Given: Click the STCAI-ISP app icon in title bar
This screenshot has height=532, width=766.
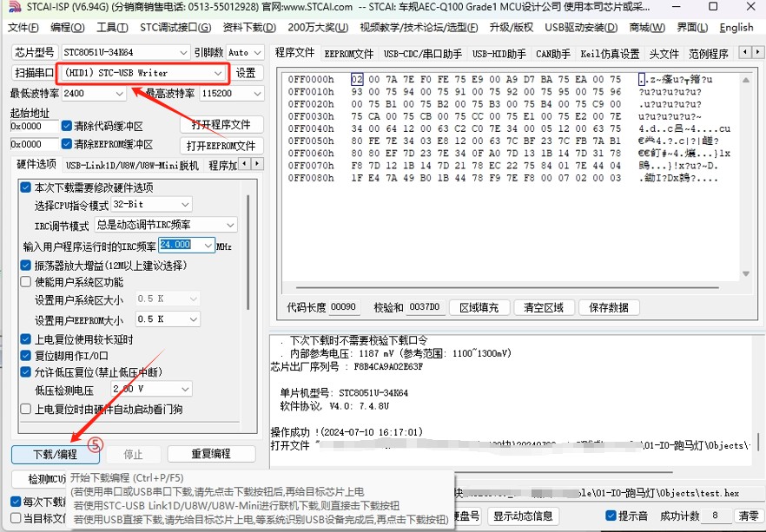Looking at the screenshot, I should pos(15,7).
